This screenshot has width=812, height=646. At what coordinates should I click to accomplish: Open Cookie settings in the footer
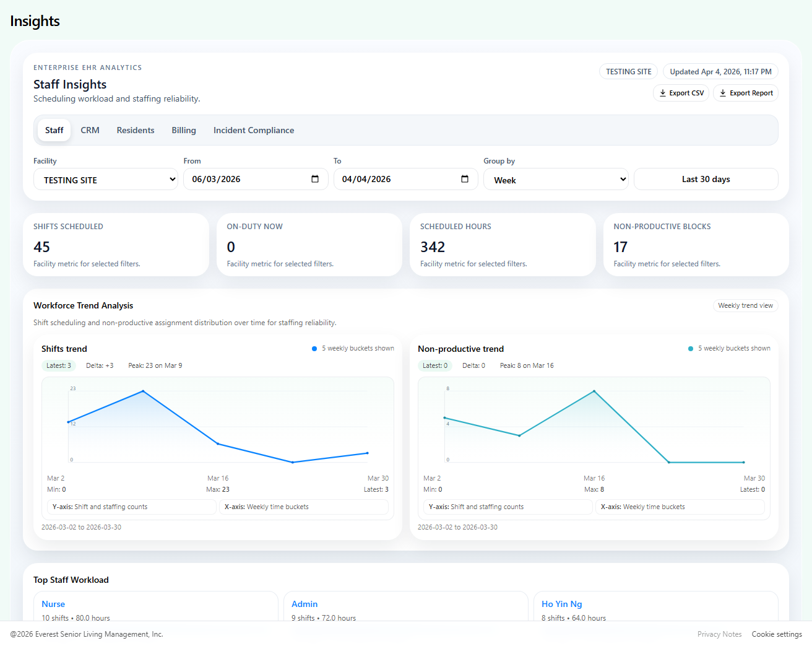pos(777,634)
